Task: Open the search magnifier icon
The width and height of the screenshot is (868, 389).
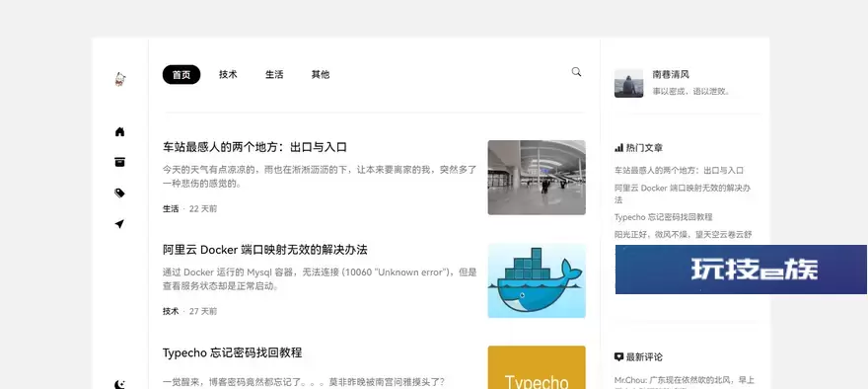Action: (x=576, y=72)
